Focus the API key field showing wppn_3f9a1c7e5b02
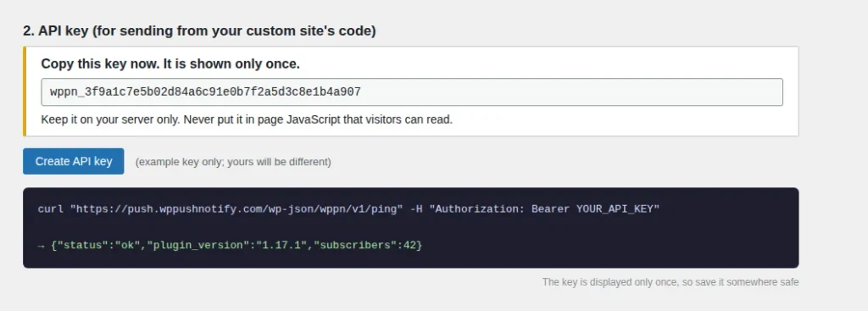Viewport: 868px width, 311px height. pos(412,92)
